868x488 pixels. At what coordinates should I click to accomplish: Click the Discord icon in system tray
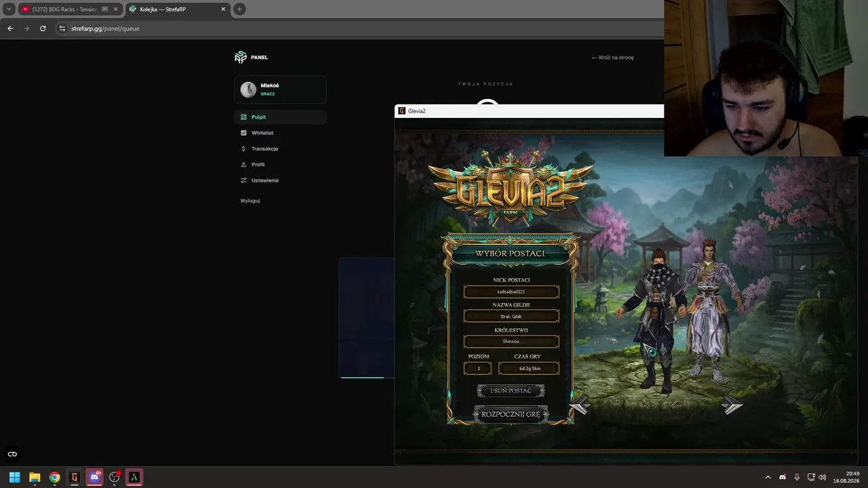(783, 477)
